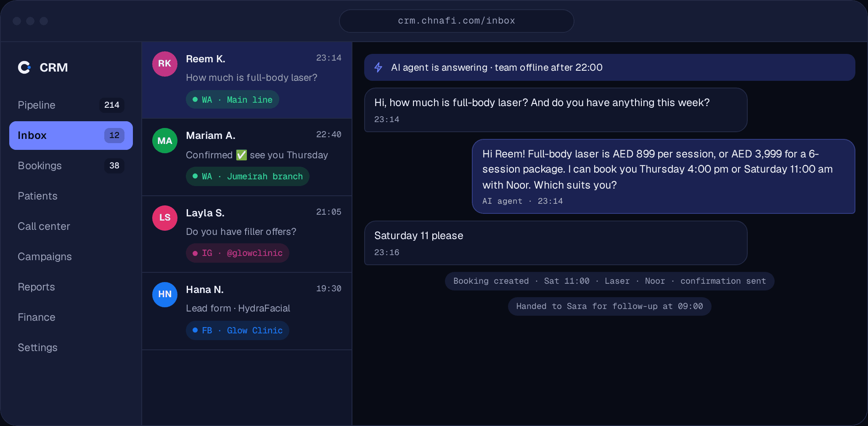This screenshot has width=868, height=426.
Task: Open the Patients page
Action: click(71, 196)
